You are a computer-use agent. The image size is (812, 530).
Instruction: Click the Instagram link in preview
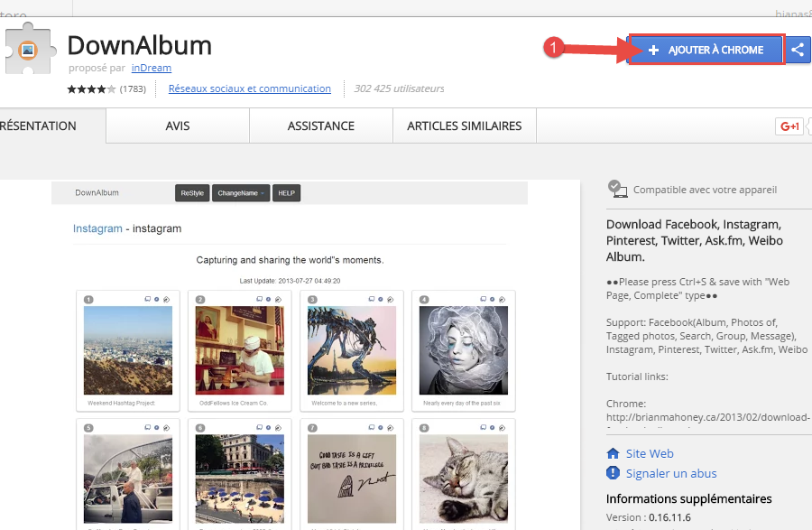[x=97, y=228]
